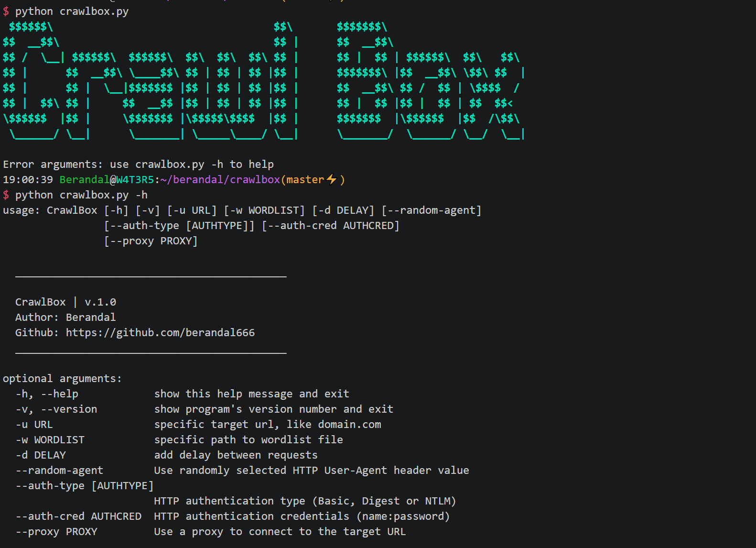
Task: Click the 'CrawlBox | v.1.0' version line
Action: click(66, 302)
